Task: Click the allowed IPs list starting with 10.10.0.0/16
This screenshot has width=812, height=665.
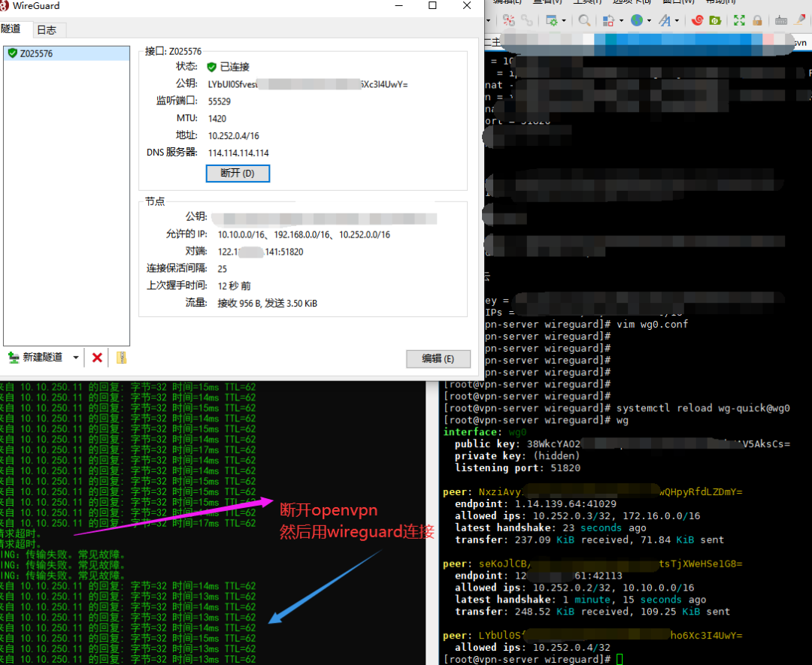Action: 304,234
